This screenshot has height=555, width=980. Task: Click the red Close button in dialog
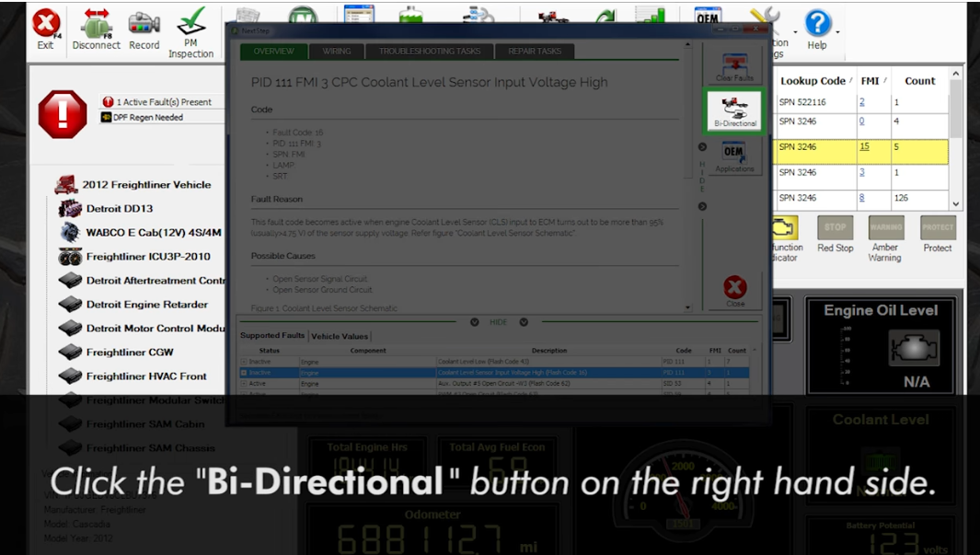(x=735, y=291)
